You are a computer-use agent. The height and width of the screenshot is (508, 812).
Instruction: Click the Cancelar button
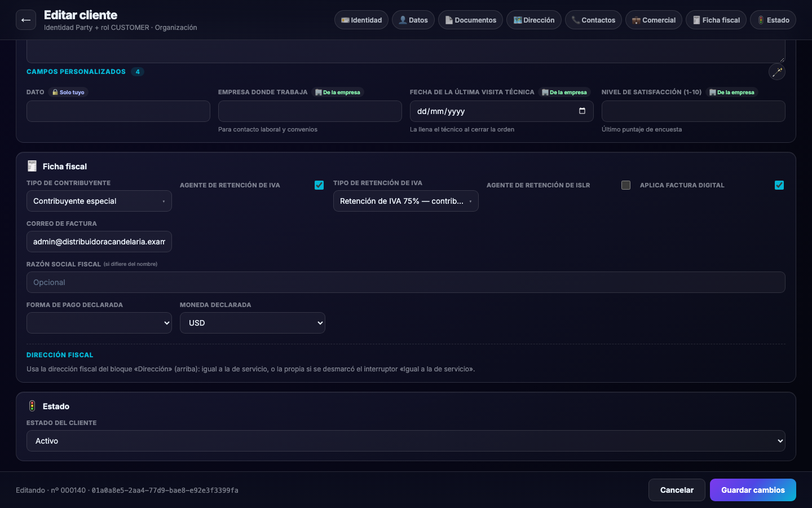[677, 490]
